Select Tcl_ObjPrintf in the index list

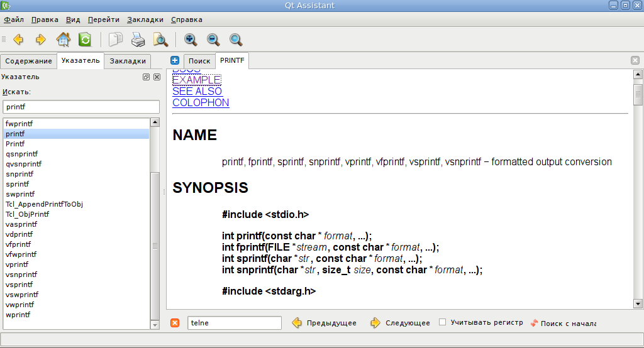[76, 214]
